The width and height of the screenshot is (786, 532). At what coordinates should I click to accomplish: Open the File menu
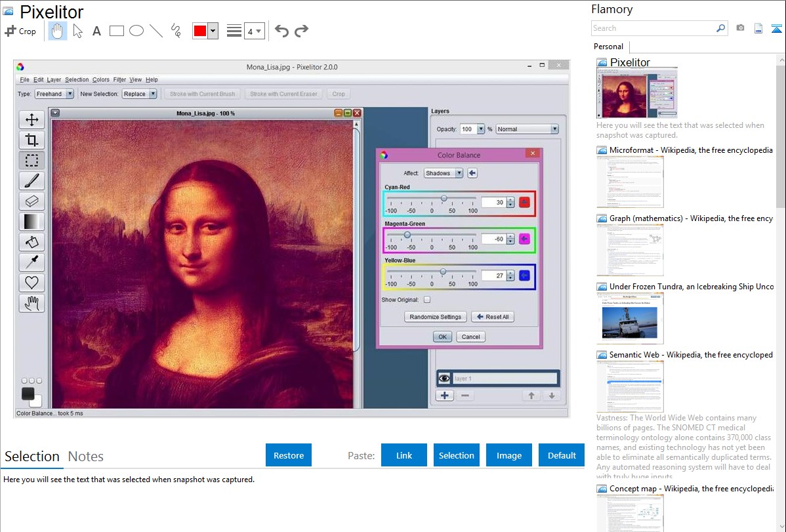24,80
